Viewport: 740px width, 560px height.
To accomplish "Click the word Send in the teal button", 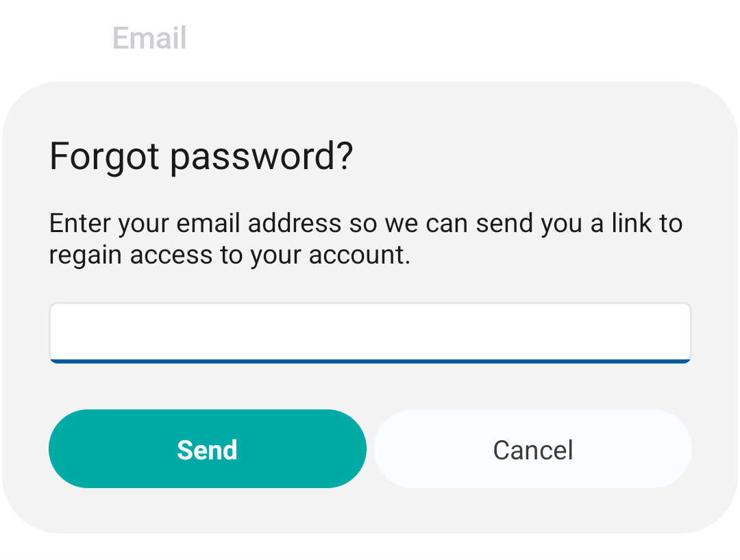I will pos(207,450).
